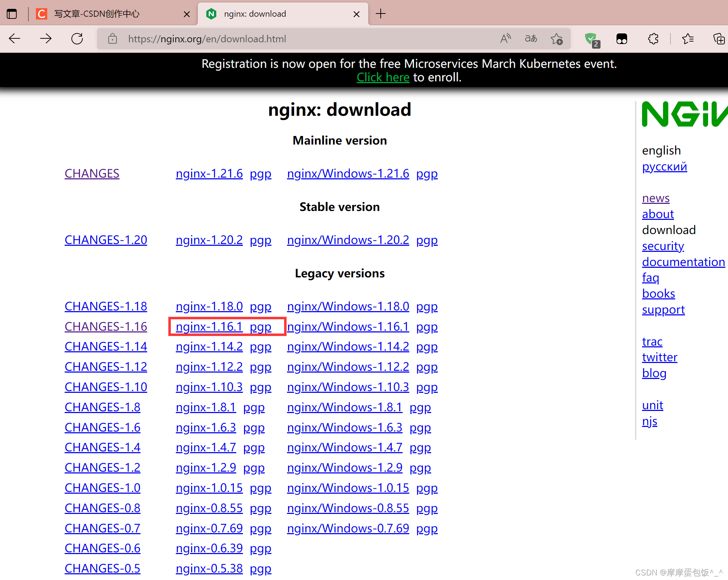Open the read aloud icon

coord(505,39)
